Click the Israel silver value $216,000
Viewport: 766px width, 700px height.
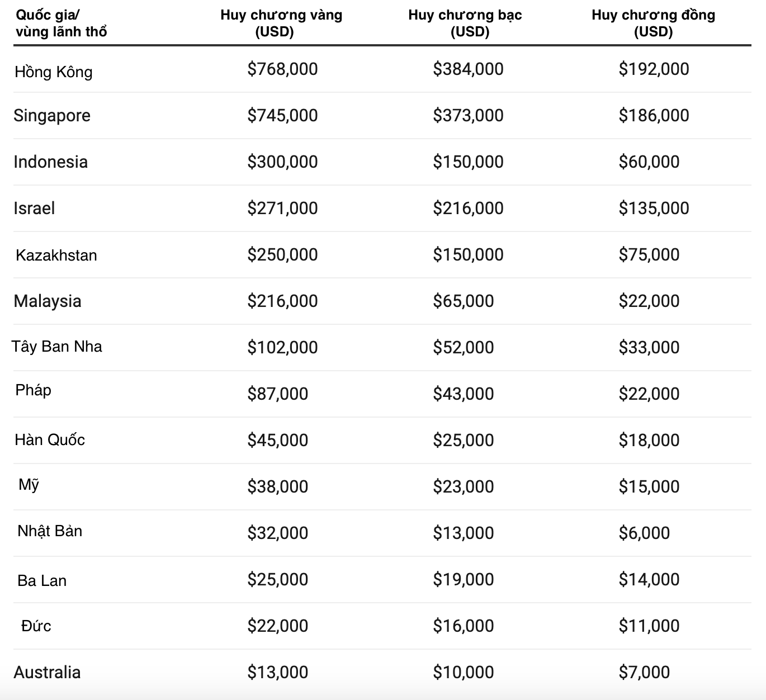tap(468, 208)
